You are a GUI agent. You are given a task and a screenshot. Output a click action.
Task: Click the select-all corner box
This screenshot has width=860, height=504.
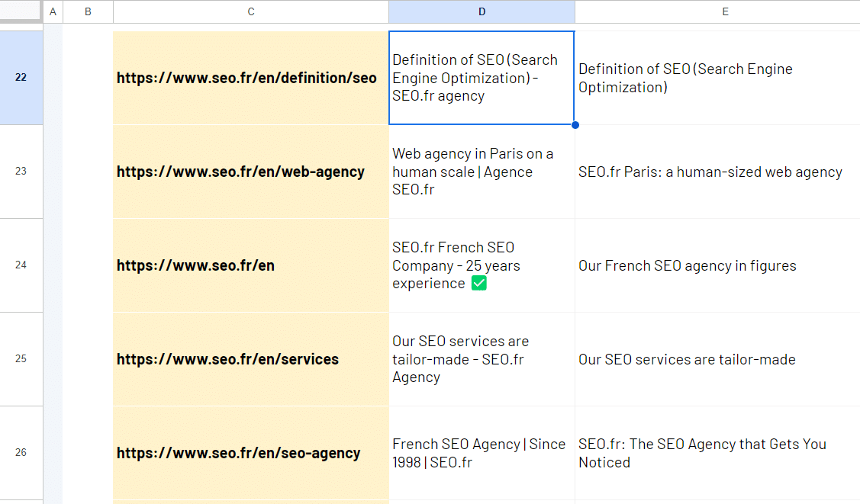click(x=21, y=11)
